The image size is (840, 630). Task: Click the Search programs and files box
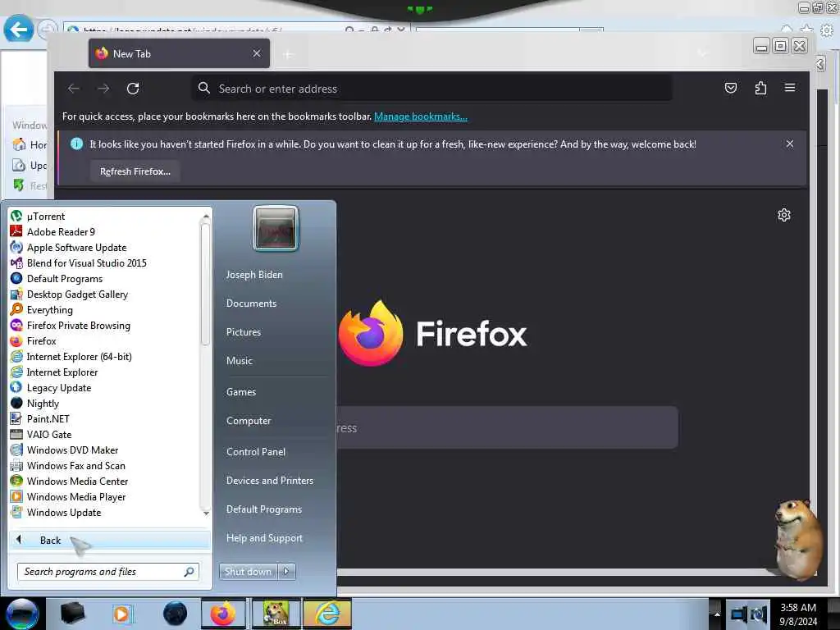[x=108, y=572]
